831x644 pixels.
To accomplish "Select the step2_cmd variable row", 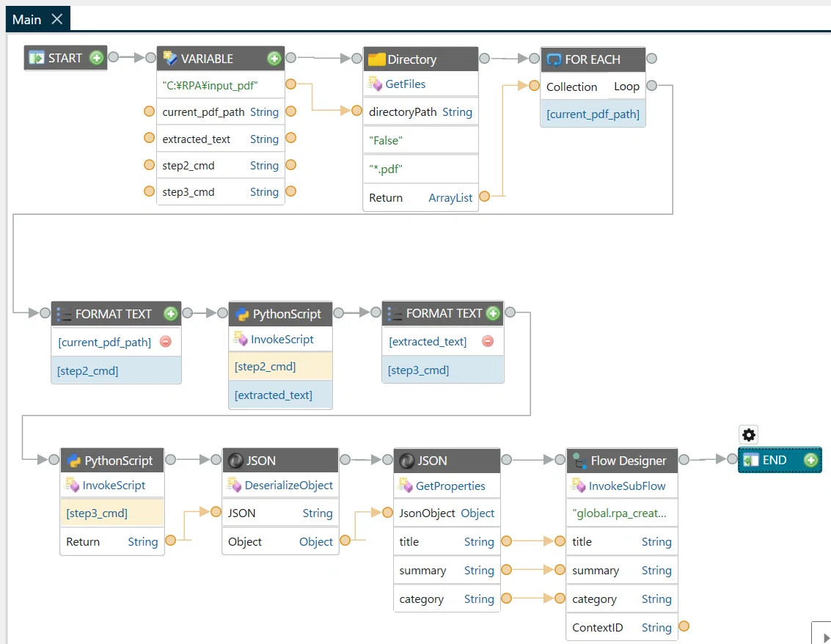I will coord(221,165).
